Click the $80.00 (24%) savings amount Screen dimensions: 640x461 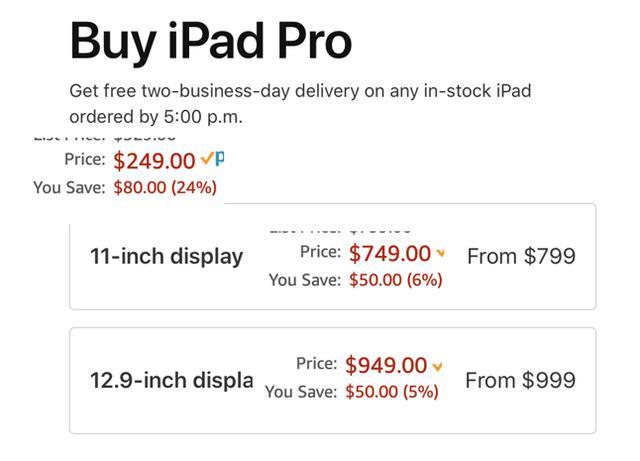(x=165, y=188)
